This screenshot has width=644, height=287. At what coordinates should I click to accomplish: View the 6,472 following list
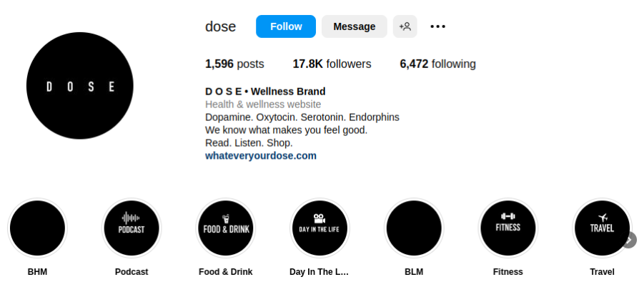(x=437, y=64)
